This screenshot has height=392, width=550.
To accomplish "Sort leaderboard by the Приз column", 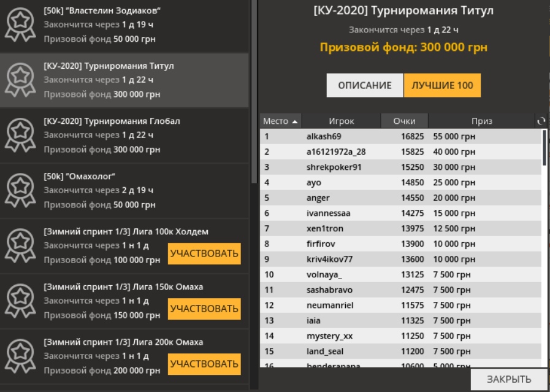I will (481, 121).
